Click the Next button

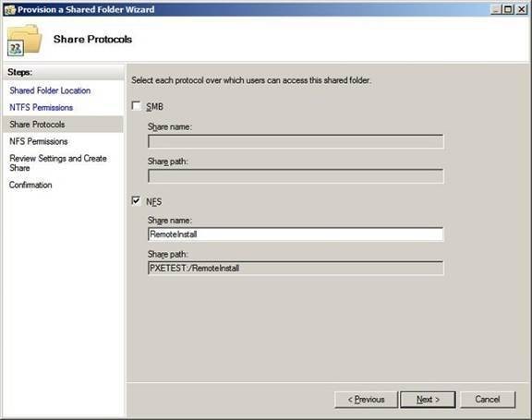click(x=428, y=400)
